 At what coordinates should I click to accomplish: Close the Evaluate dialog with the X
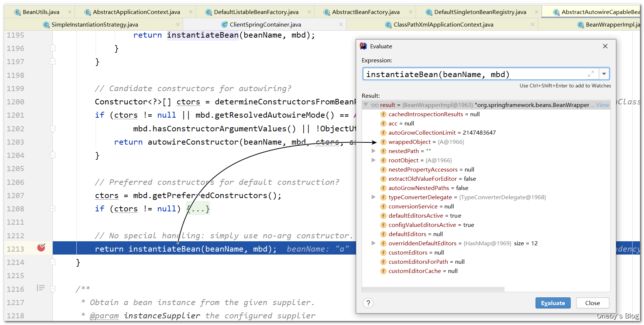[605, 46]
